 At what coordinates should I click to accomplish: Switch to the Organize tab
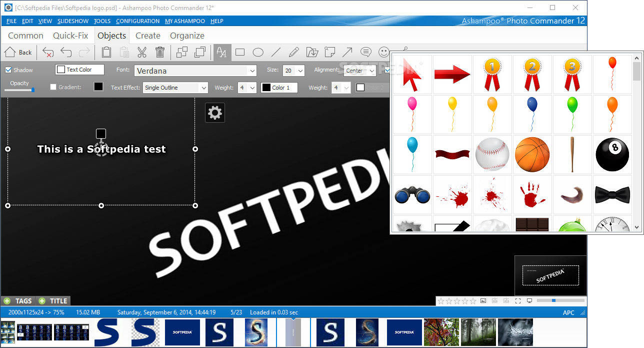[187, 36]
